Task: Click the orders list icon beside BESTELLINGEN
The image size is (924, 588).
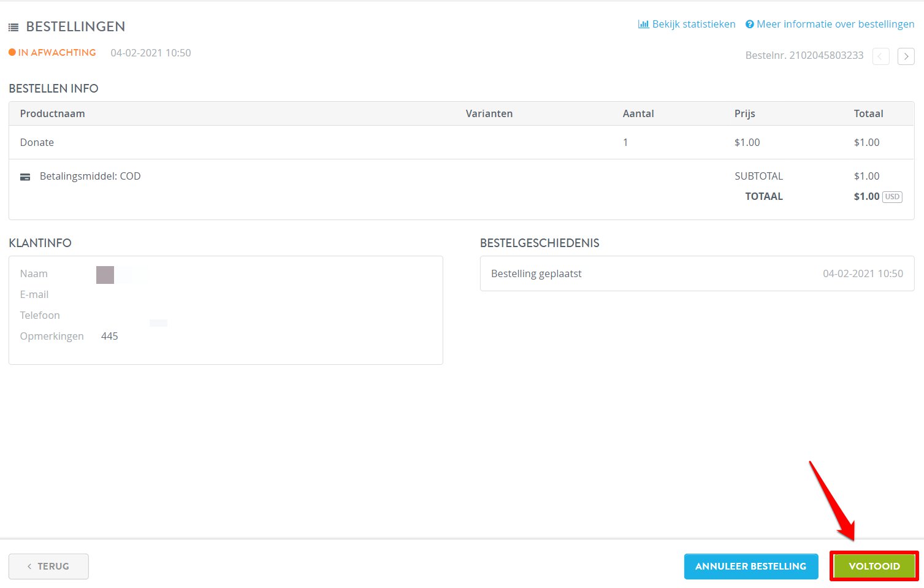Action: point(13,28)
